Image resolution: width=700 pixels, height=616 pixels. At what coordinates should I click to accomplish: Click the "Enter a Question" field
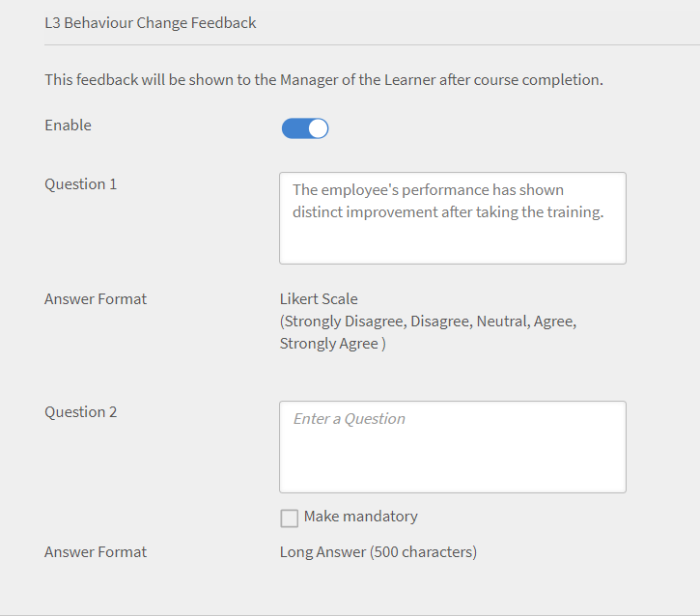click(x=452, y=447)
